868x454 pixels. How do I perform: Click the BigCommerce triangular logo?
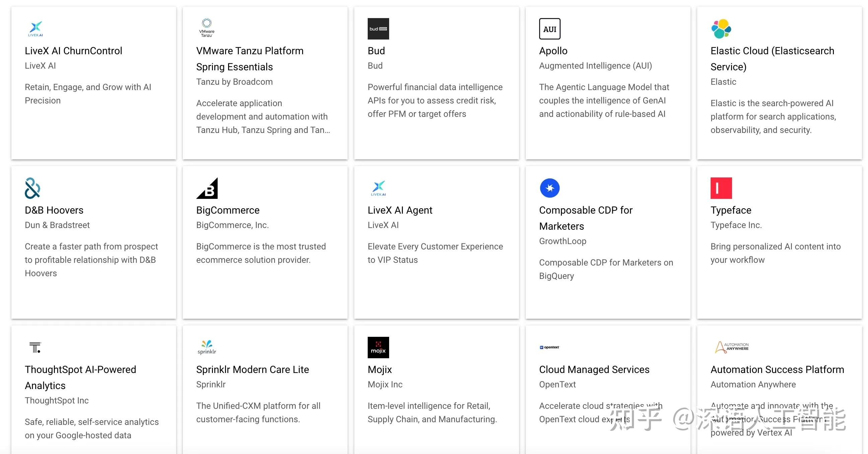207,188
